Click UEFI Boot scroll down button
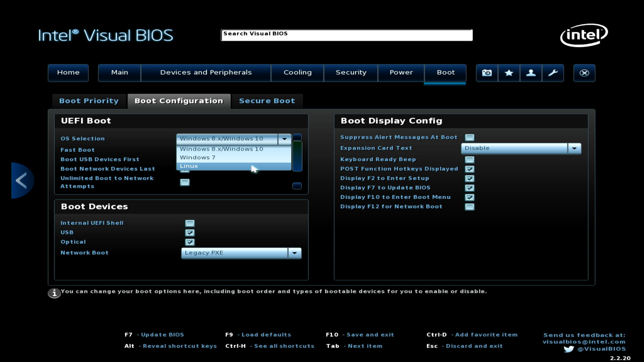 (297, 186)
